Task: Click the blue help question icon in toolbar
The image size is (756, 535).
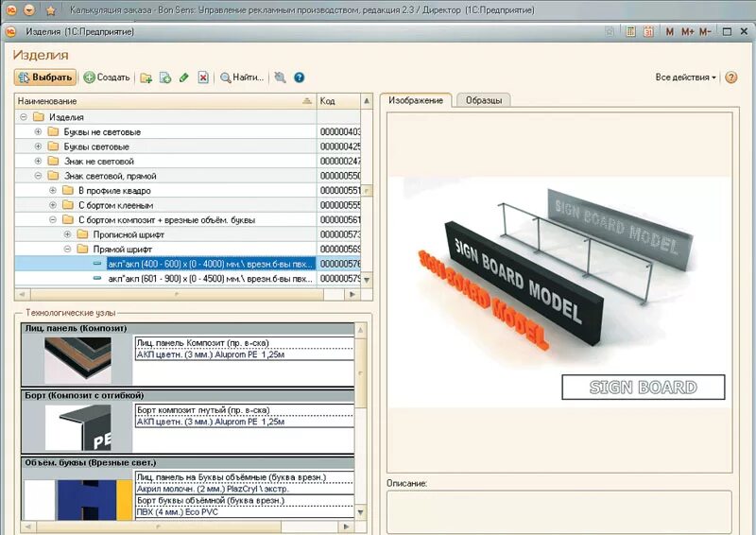Action: 299,78
